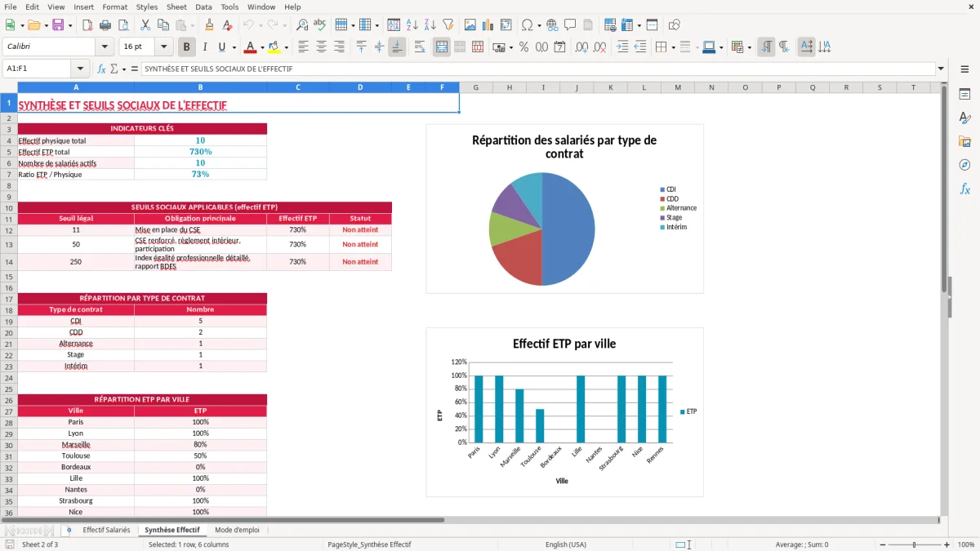Toggle Underline formatting
The width and height of the screenshot is (980, 551).
tap(221, 47)
